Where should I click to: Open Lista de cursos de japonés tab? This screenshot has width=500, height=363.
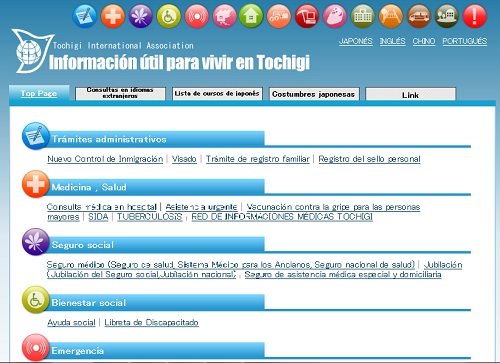[217, 93]
